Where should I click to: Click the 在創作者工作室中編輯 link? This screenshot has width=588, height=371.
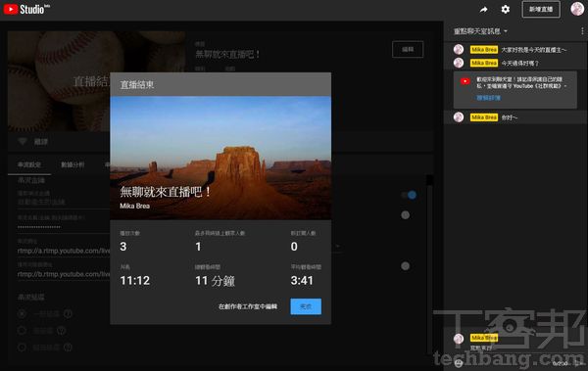[x=248, y=306]
